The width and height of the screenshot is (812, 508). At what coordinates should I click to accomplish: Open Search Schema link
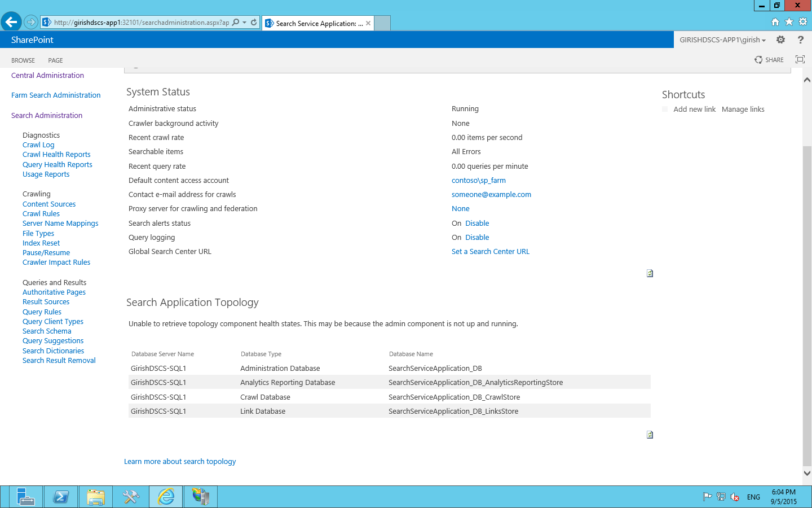coord(47,331)
